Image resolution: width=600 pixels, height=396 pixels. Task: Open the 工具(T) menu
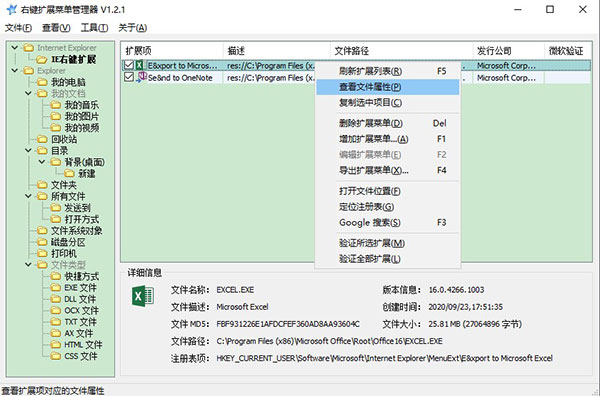point(95,28)
